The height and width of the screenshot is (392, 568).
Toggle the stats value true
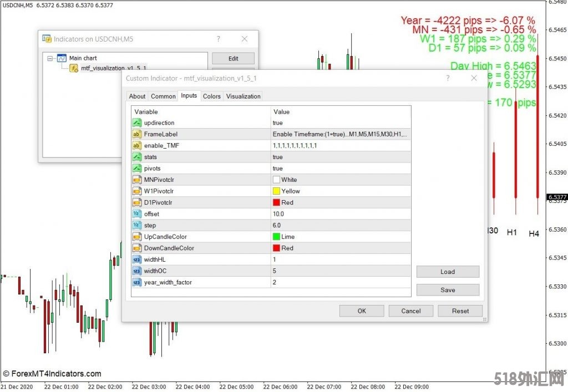point(278,157)
